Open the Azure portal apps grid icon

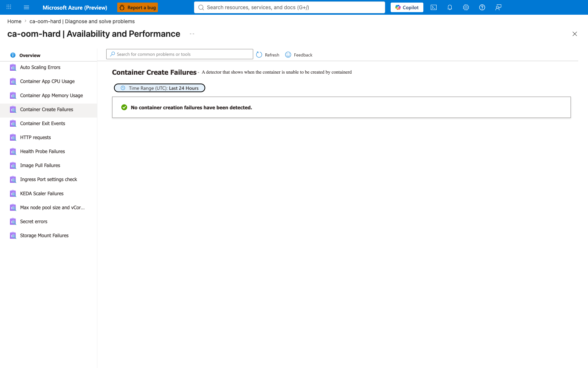(9, 7)
